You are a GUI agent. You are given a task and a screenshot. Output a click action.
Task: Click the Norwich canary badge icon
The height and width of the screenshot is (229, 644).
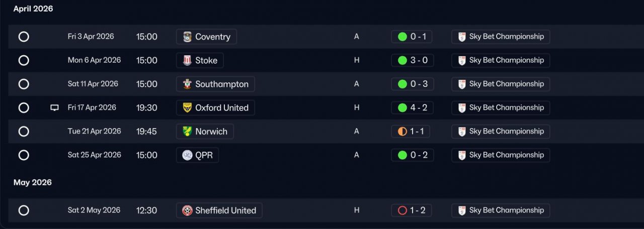(187, 132)
